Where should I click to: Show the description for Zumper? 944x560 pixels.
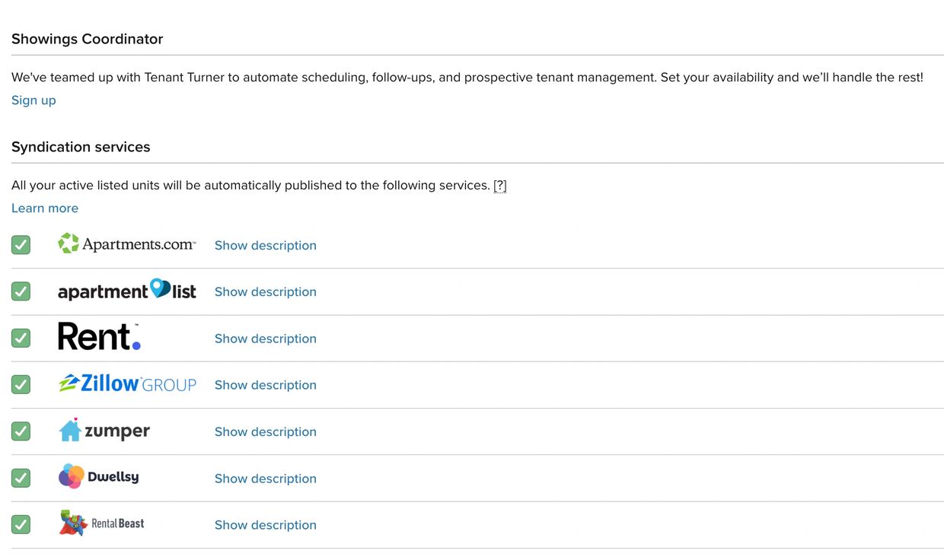pos(265,431)
